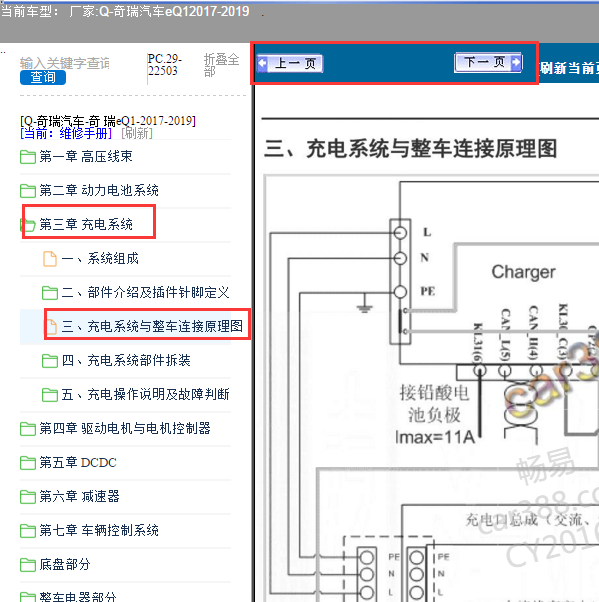The height and width of the screenshot is (602, 599).
Task: Click folder icon for 第二章 动力电池系统
Action: pyautogui.click(x=28, y=190)
